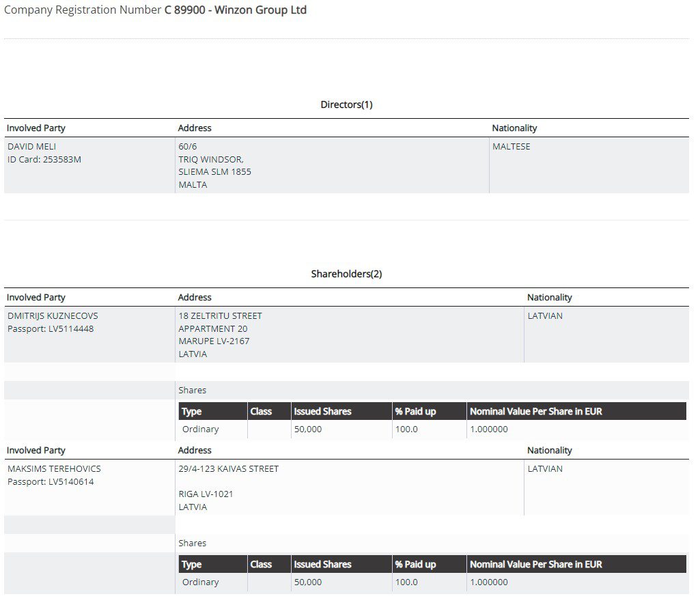This screenshot has width=700, height=607.
Task: Click the Issued Shares header in first Shares table
Action: coord(322,411)
